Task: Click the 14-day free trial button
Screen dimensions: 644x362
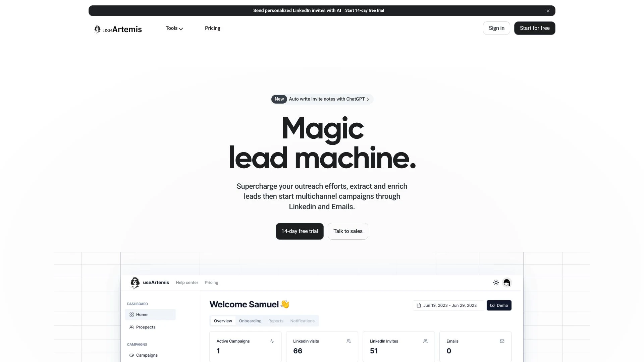Action: tap(300, 231)
